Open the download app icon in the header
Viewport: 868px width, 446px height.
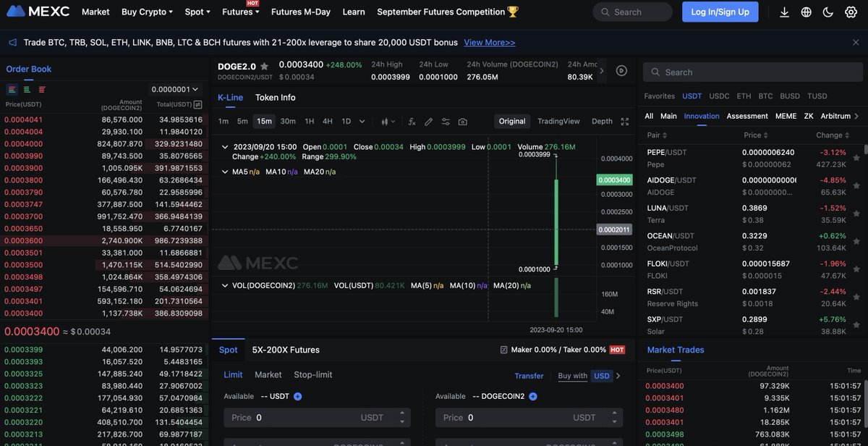click(x=785, y=12)
